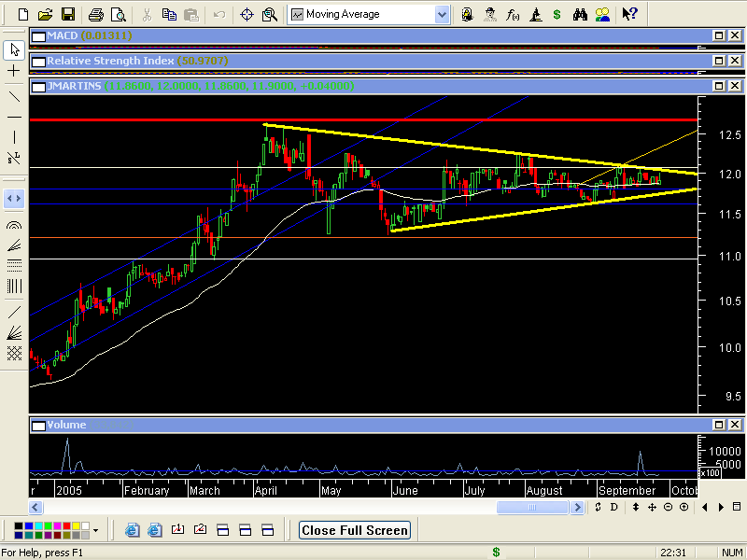Expand the color palette dropdown arrow
Image resolution: width=747 pixels, height=560 pixels.
click(95, 530)
